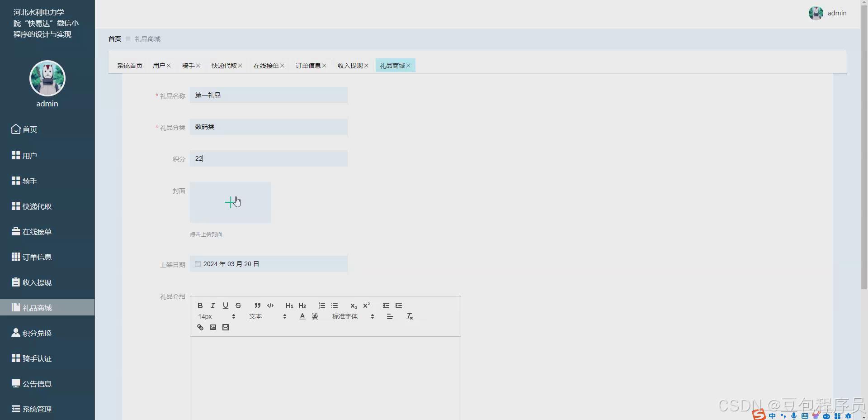Close the 礼品商城 tab
The height and width of the screenshot is (420, 868).
point(408,66)
